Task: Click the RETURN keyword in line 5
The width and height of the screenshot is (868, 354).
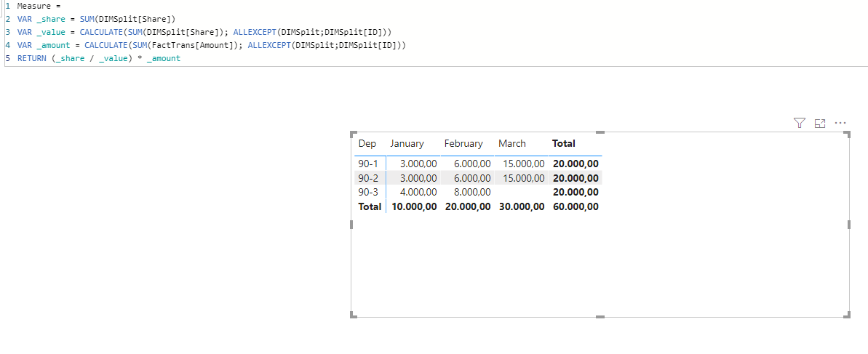Action: [x=31, y=57]
